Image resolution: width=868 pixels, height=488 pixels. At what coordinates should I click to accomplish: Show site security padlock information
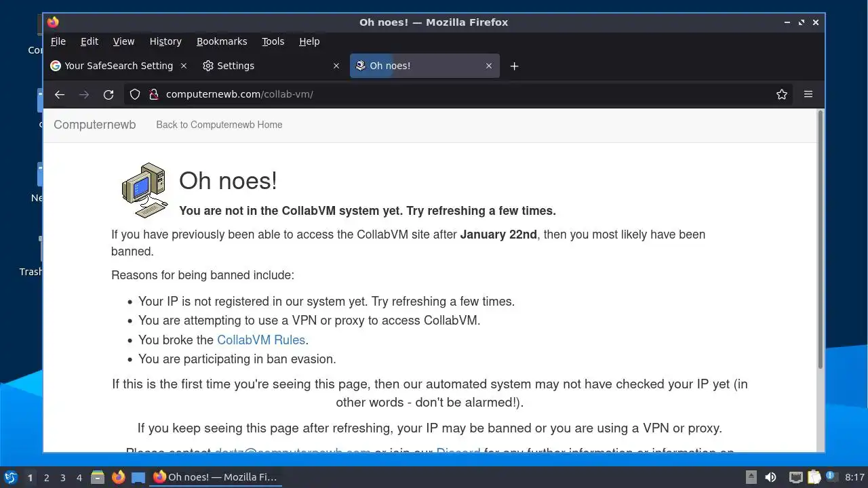pyautogui.click(x=153, y=95)
